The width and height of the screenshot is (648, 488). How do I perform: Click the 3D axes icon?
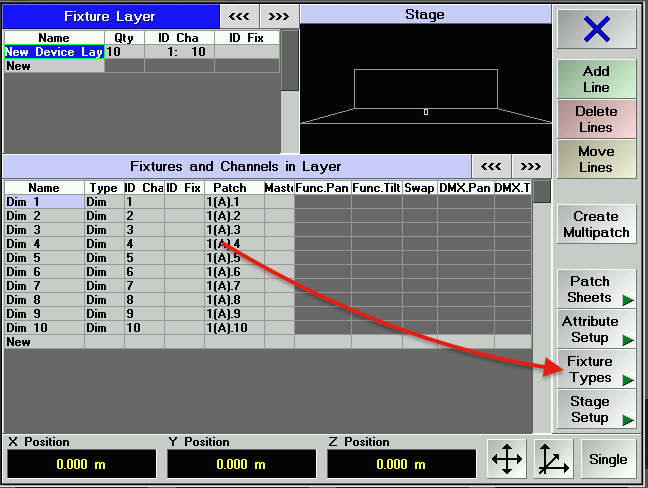click(554, 459)
